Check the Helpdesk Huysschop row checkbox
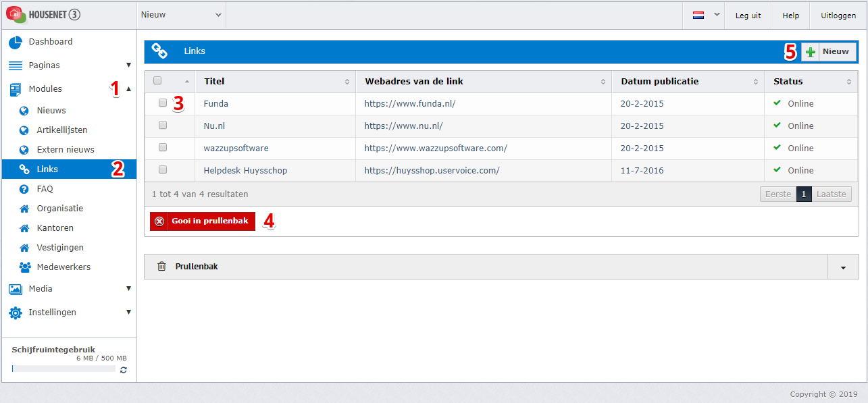This screenshot has height=403, width=868. pos(163,170)
